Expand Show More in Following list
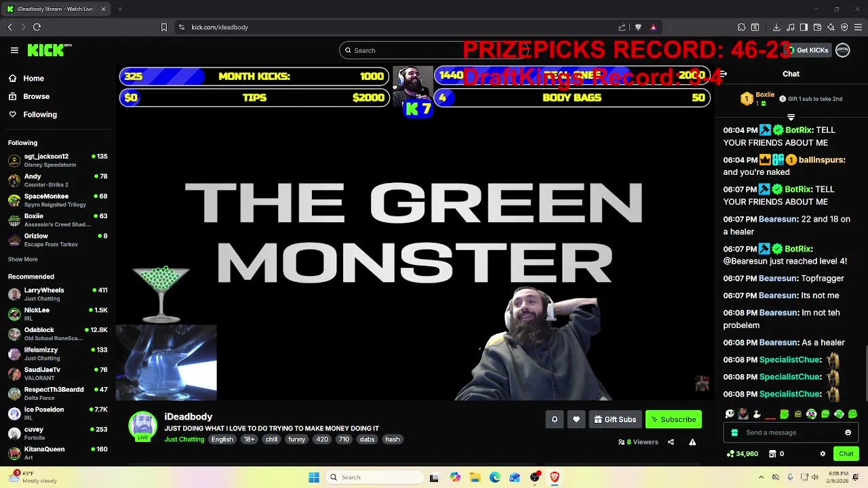The width and height of the screenshot is (868, 488). point(23,260)
